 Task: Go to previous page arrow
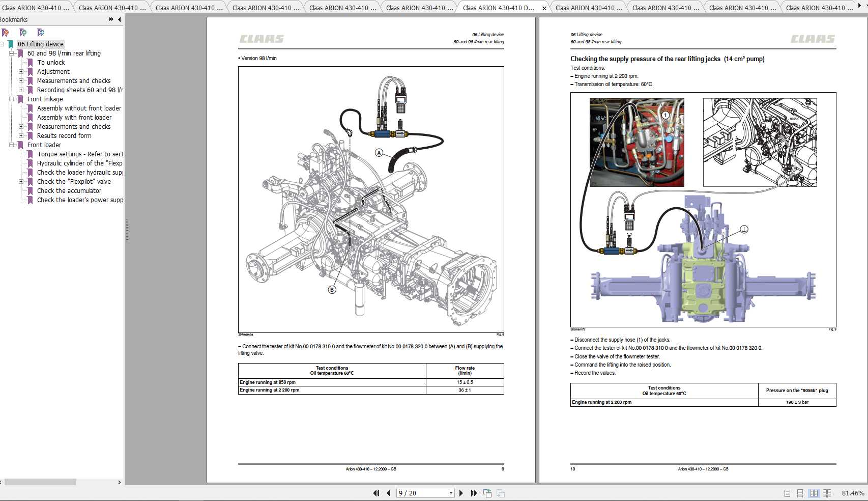(389, 493)
